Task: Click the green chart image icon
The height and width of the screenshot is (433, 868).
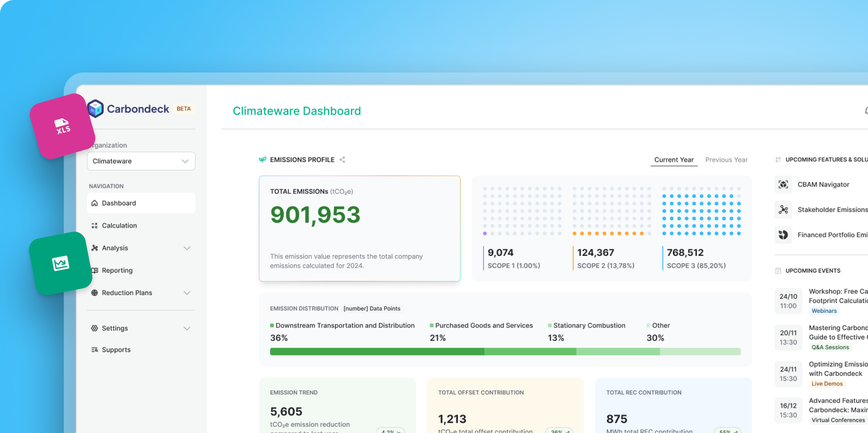Action: 61,264
